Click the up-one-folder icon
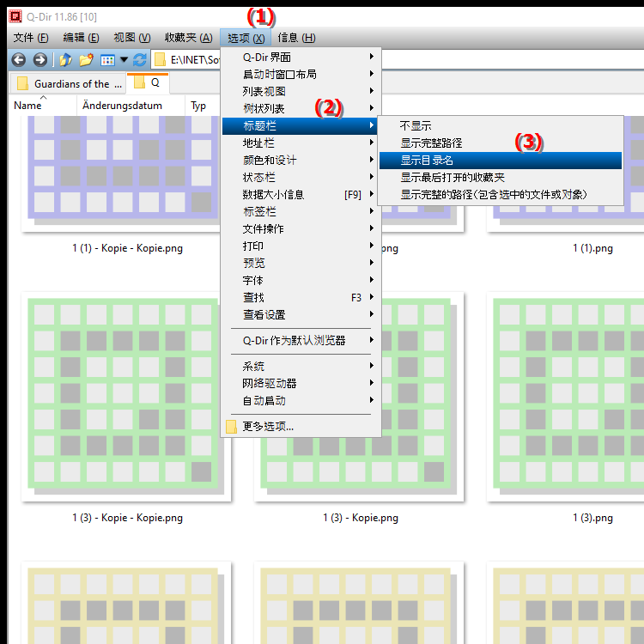Screen dimensions: 644x644 [66, 60]
